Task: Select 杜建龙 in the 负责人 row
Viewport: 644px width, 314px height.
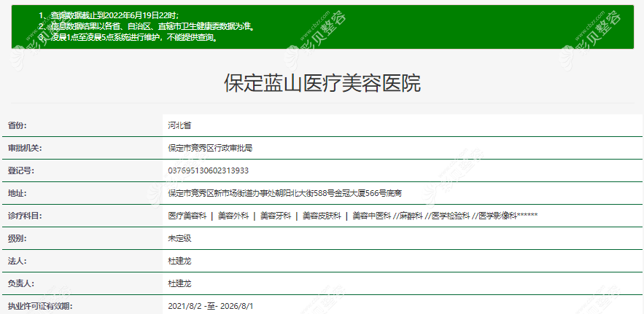Action: tap(179, 283)
